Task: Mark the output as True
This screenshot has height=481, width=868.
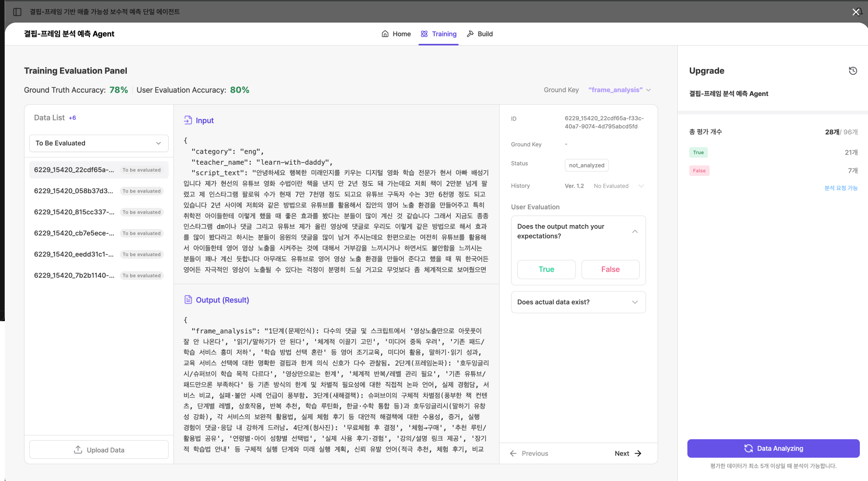Action: point(546,269)
